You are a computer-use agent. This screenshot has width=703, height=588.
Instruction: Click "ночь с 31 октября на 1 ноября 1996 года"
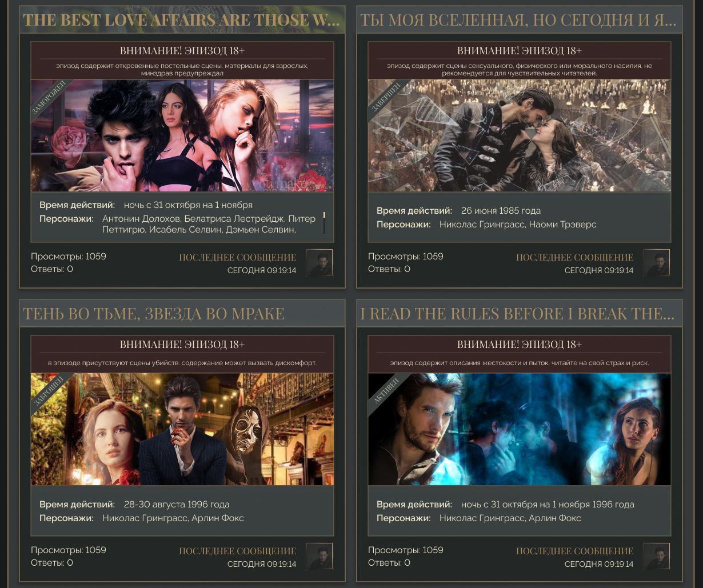[x=548, y=504]
